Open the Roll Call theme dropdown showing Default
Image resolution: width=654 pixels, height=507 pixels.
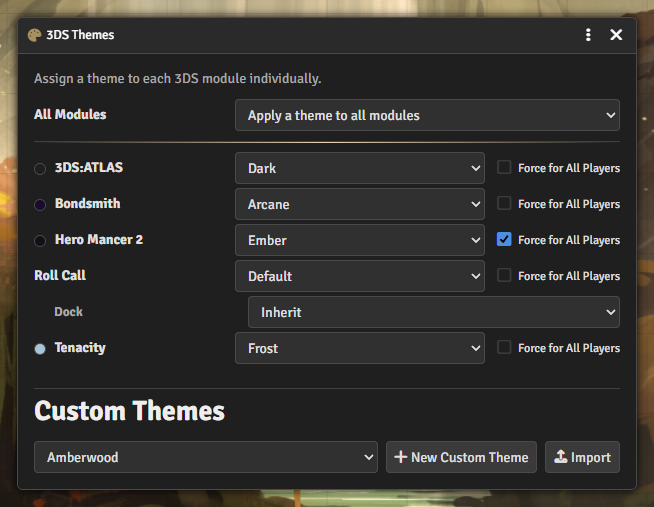(x=360, y=276)
